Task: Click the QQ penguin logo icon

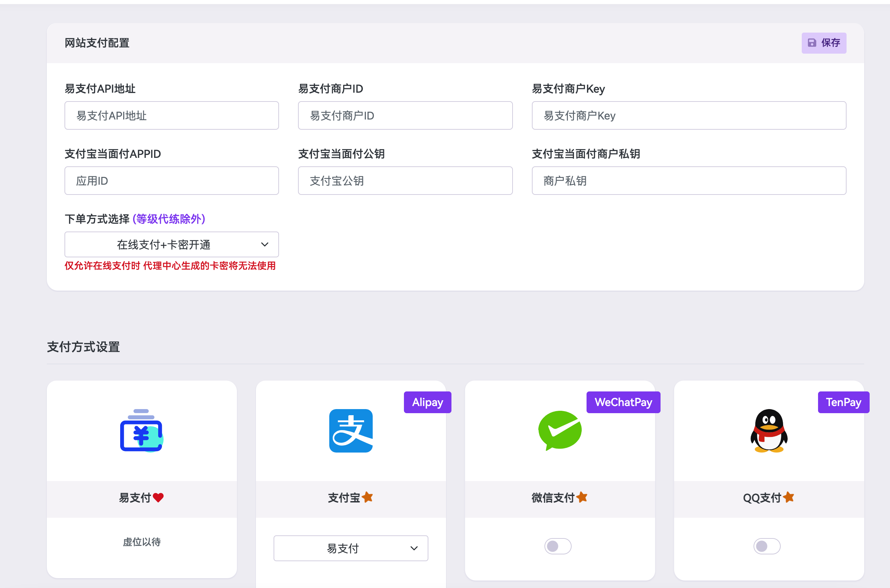Action: [x=768, y=430]
